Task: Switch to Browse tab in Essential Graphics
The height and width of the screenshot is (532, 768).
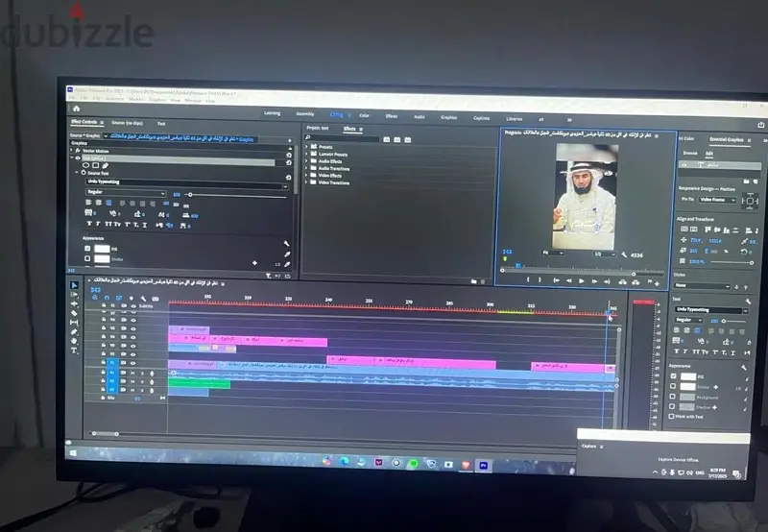Action: point(690,153)
